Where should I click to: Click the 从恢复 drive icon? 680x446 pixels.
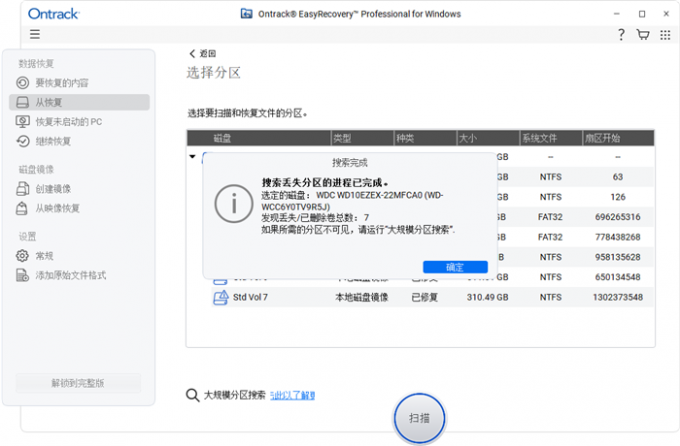click(x=23, y=102)
